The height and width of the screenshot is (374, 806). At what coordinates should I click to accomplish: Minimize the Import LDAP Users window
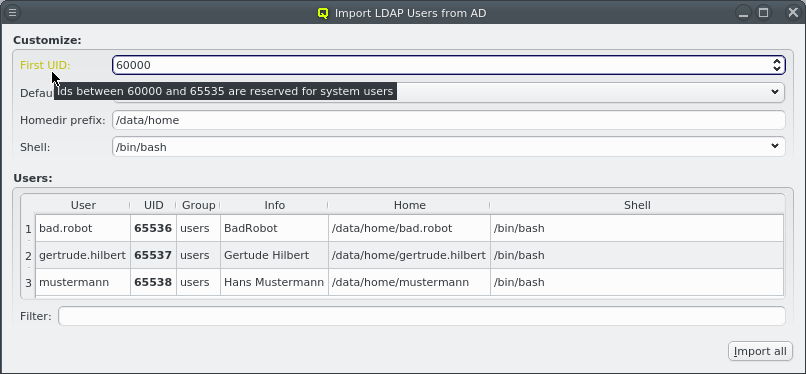tap(743, 13)
